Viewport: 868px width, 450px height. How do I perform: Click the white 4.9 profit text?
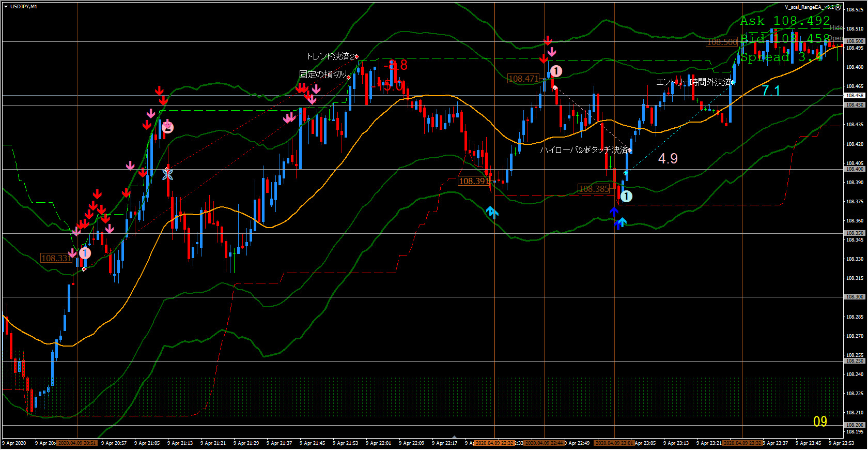(668, 158)
